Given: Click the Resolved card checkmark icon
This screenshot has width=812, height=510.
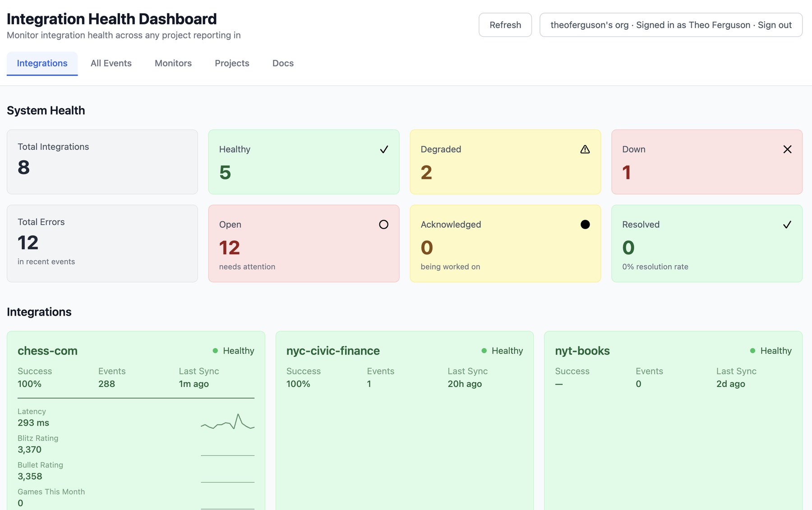Looking at the screenshot, I should [787, 225].
